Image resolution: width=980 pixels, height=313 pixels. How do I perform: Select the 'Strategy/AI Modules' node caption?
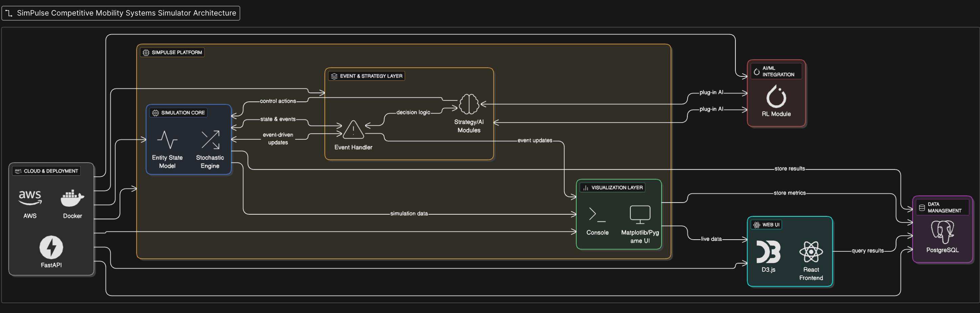pos(469,126)
